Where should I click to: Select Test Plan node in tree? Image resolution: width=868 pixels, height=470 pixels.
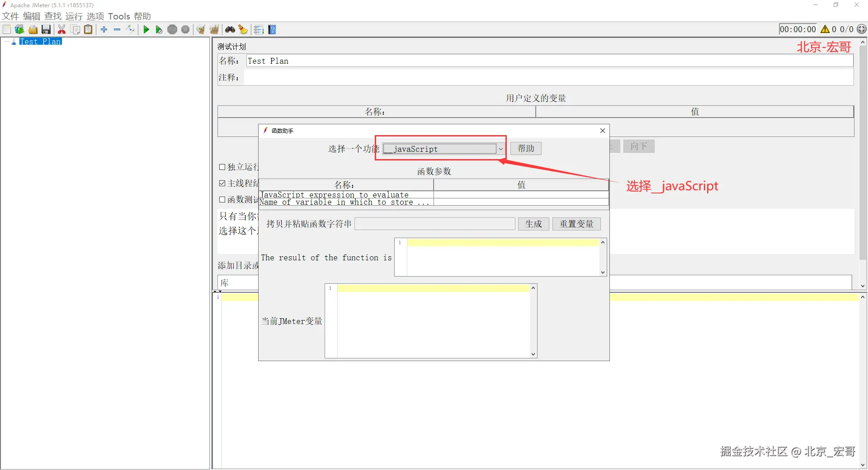click(41, 42)
